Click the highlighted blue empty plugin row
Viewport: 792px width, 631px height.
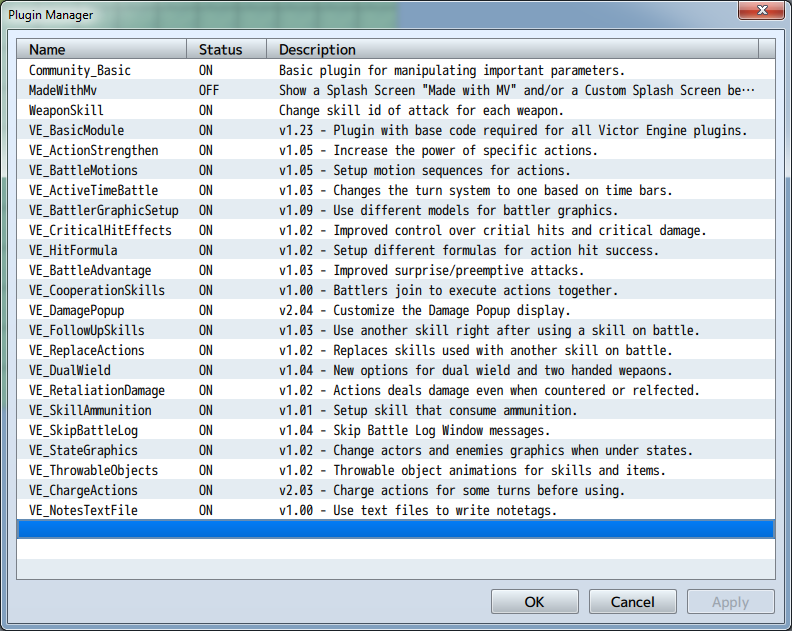point(396,529)
